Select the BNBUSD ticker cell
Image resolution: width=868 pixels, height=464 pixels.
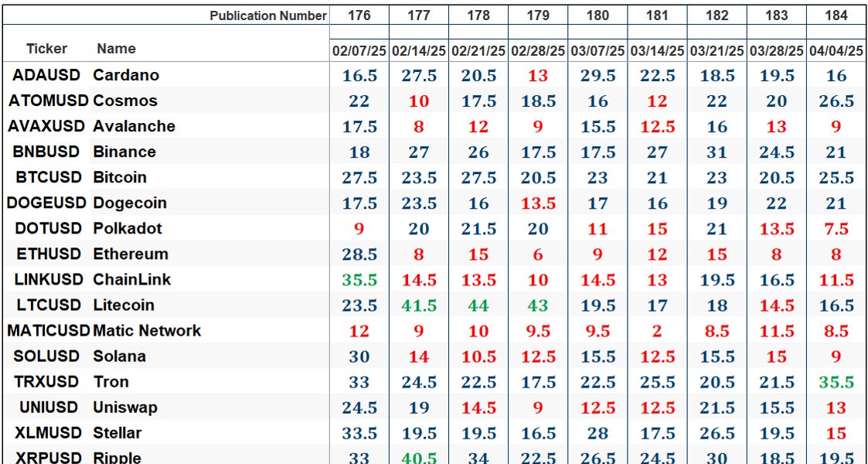(x=46, y=152)
